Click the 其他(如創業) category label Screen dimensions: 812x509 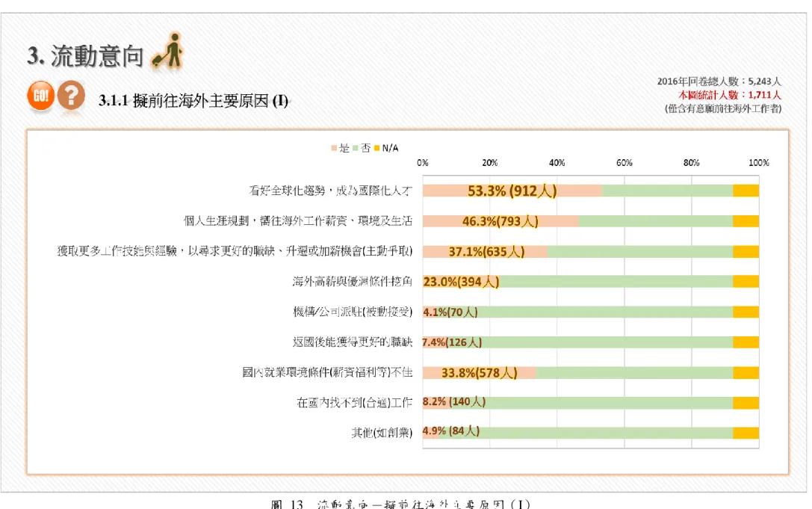click(382, 433)
